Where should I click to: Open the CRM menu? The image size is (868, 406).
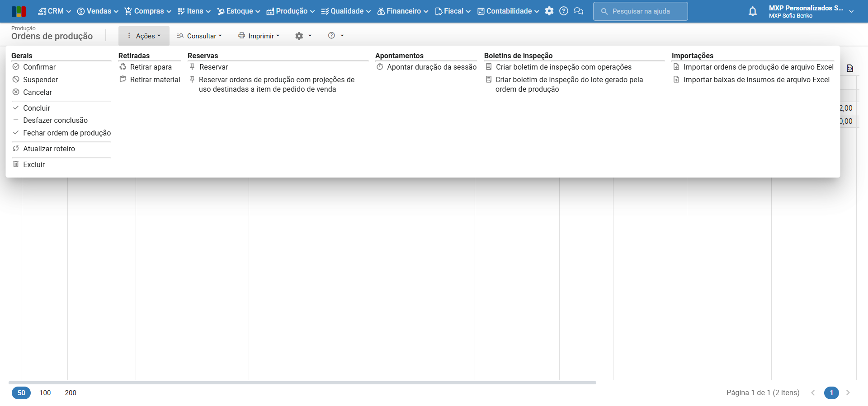[55, 11]
